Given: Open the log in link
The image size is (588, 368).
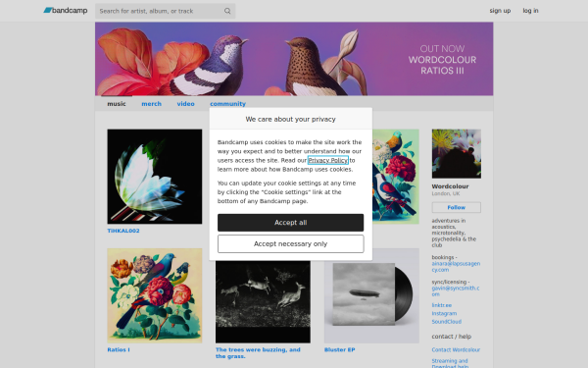Looking at the screenshot, I should click(530, 11).
